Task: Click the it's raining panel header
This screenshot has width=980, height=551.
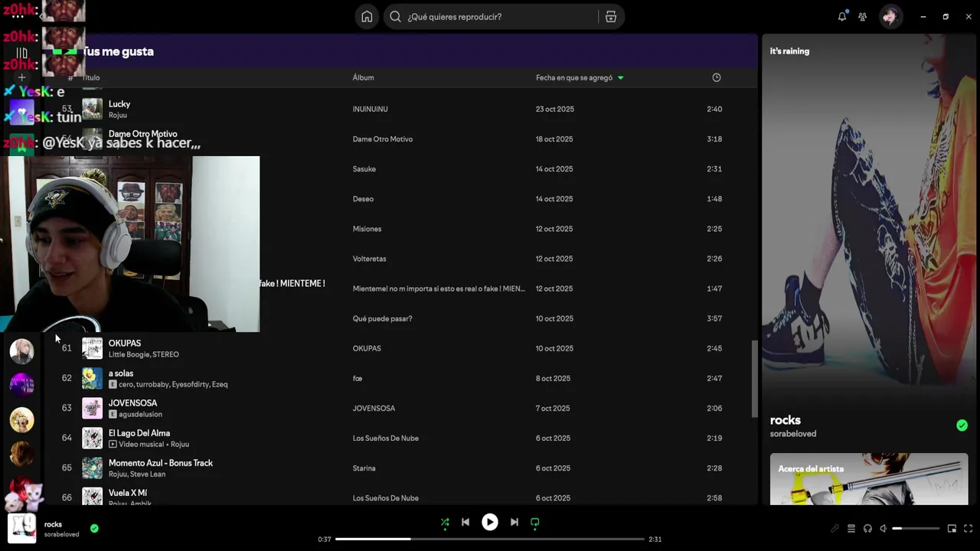Action: coord(789,51)
